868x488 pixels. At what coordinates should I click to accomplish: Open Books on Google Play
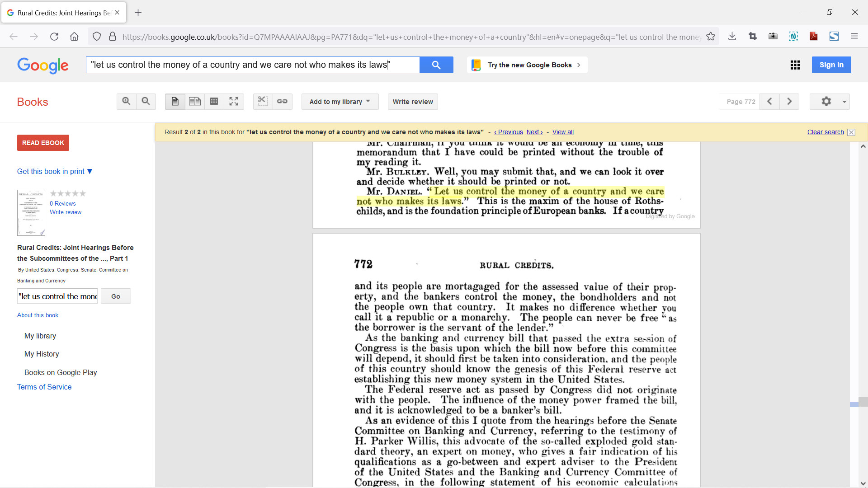(x=61, y=372)
